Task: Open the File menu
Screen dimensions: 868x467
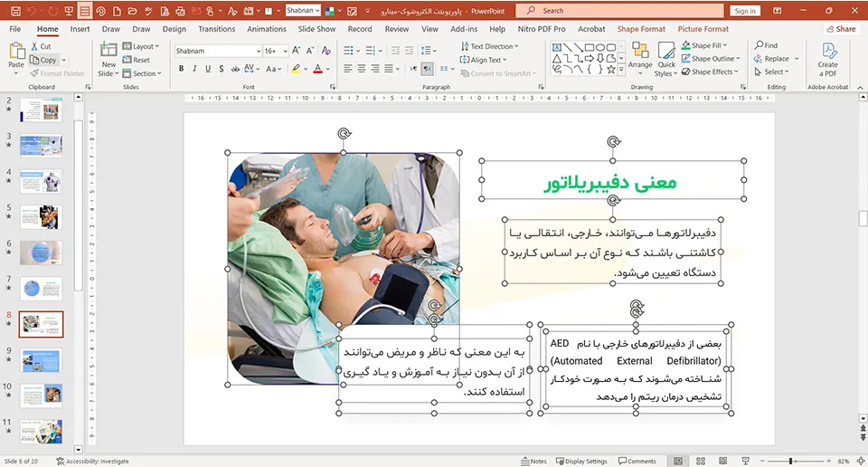Action: coord(15,29)
